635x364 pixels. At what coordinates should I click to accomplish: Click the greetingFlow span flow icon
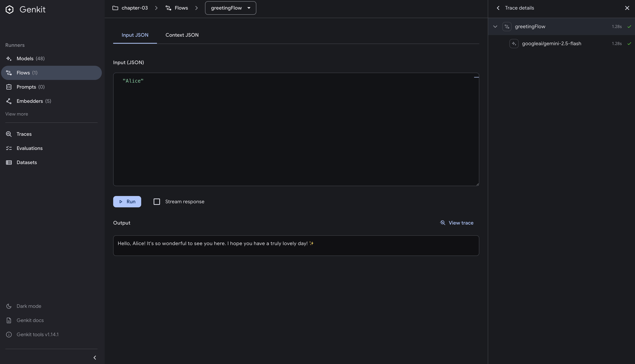[507, 27]
